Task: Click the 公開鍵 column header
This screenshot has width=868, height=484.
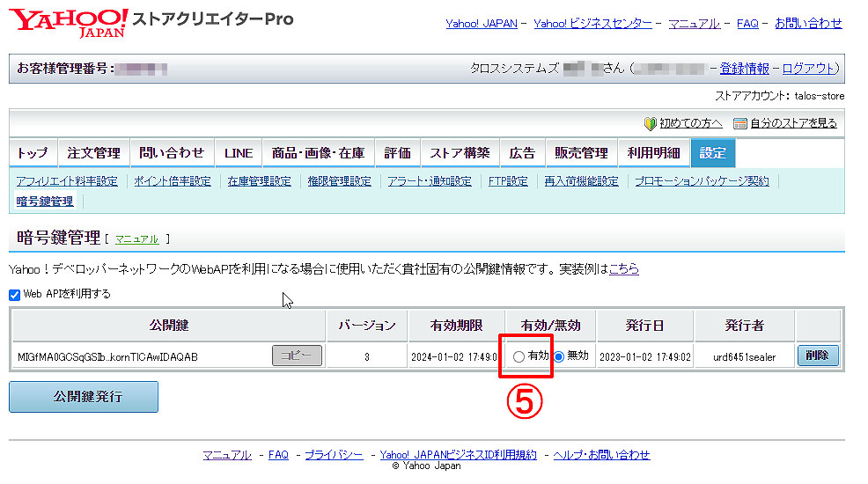Action: tap(169, 326)
